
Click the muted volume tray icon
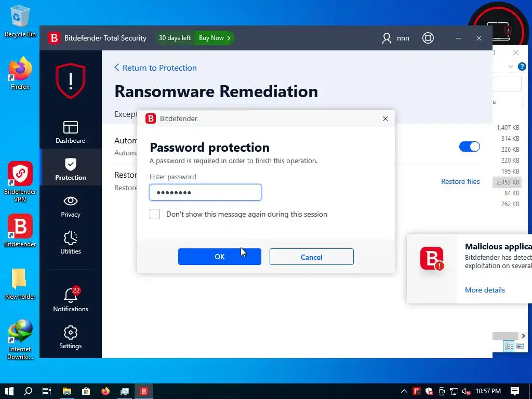click(466, 392)
